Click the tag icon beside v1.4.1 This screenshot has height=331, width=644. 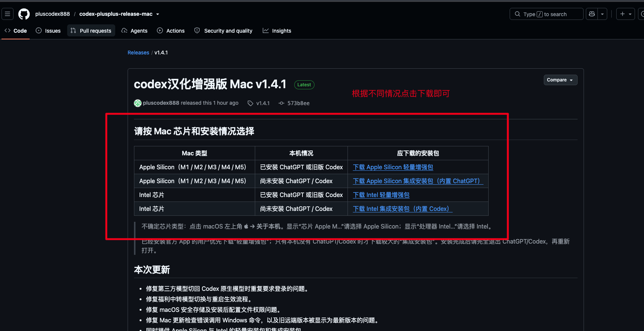[x=250, y=103]
